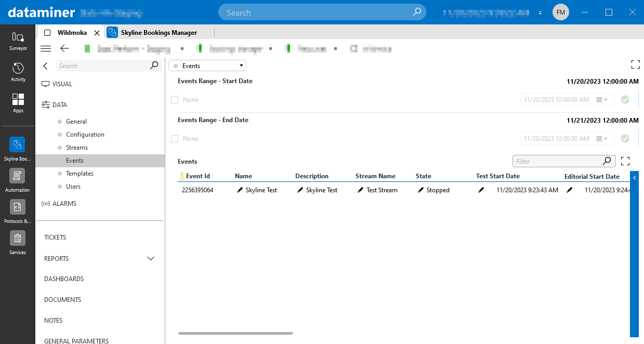Open the Start Date calendar picker
This screenshot has width=644, height=344.
[x=602, y=99]
